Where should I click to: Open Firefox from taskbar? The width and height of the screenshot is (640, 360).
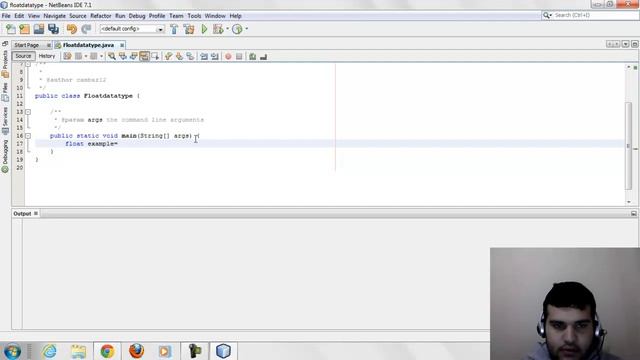[x=136, y=351]
